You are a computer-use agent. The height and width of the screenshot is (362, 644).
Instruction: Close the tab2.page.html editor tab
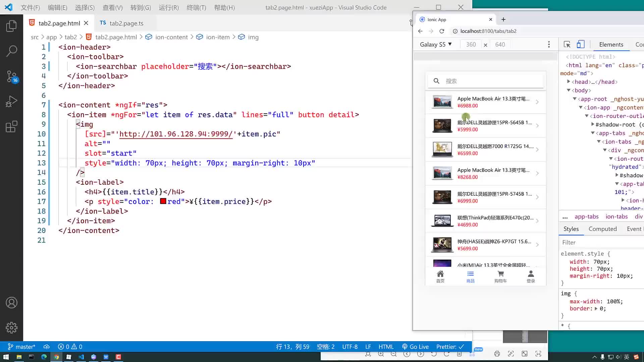(x=86, y=23)
